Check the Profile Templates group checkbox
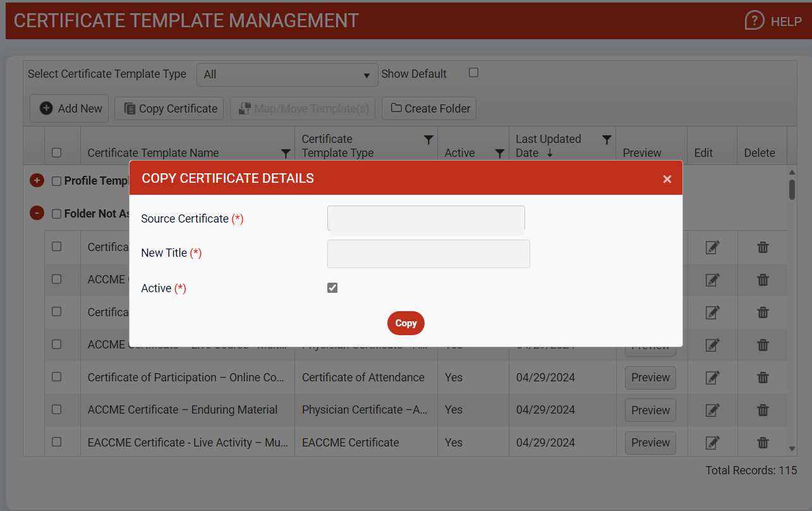Image resolution: width=812 pixels, height=511 pixels. coord(56,181)
